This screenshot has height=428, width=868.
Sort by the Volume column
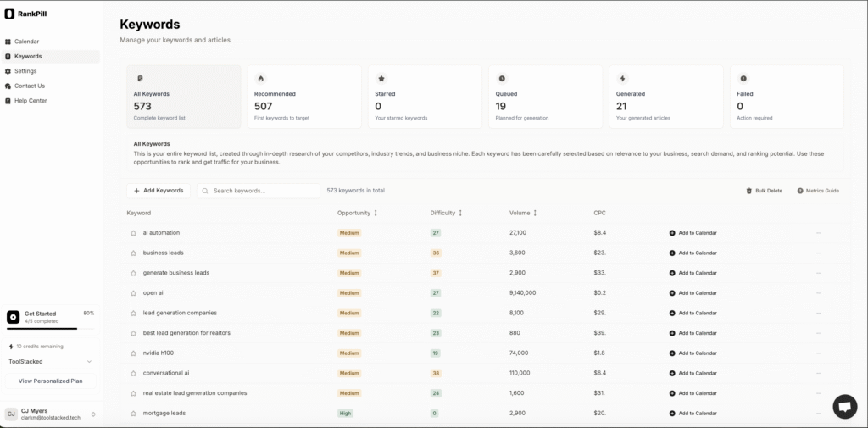[x=523, y=213]
